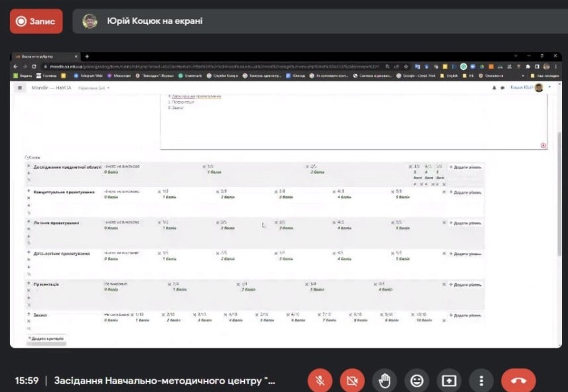
Task: Click Додати рівень in Логічне проектування row
Action: pos(465,223)
